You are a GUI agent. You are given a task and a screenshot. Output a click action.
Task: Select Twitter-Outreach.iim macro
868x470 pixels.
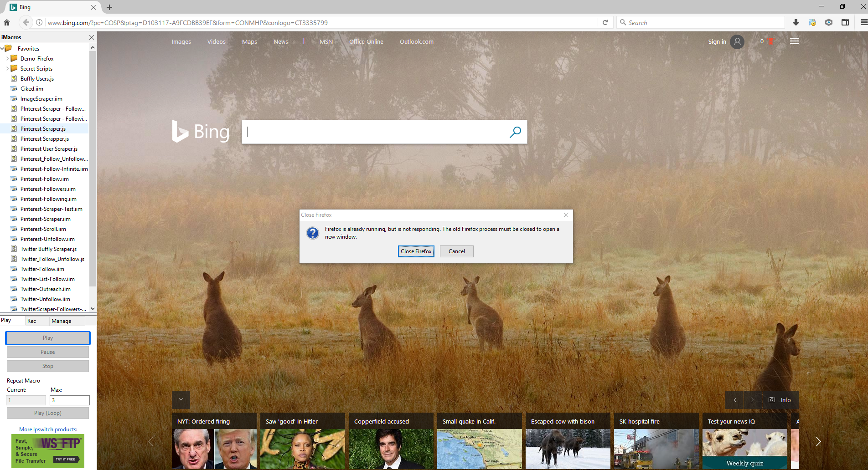[46, 289]
